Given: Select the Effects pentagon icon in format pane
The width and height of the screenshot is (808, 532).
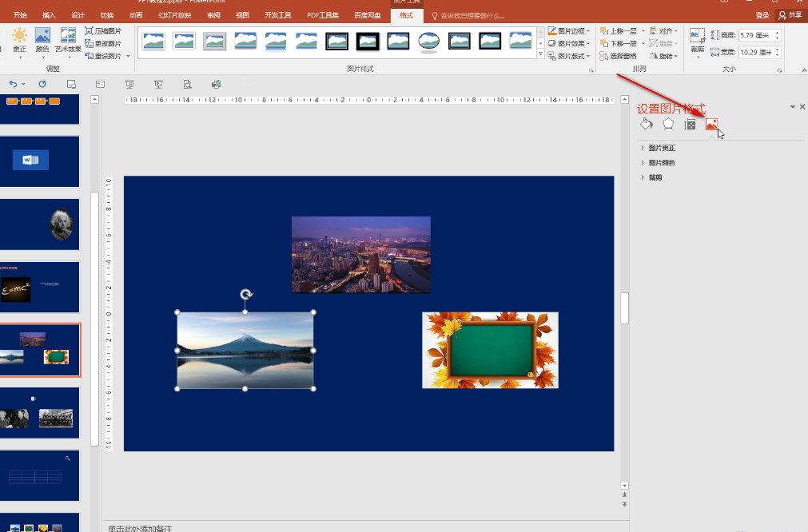Looking at the screenshot, I should [668, 124].
